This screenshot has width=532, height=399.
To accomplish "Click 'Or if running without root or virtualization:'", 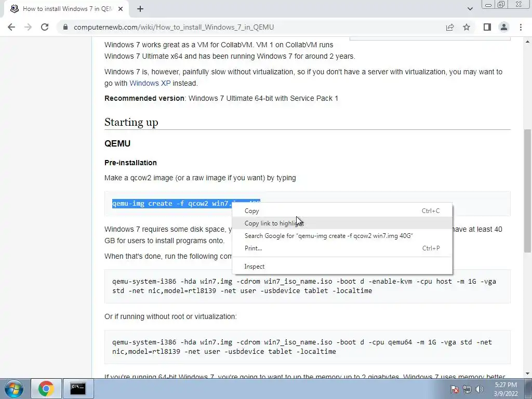I will click(170, 316).
